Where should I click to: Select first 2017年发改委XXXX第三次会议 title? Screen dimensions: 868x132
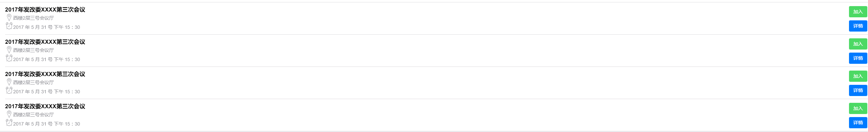coord(45,10)
